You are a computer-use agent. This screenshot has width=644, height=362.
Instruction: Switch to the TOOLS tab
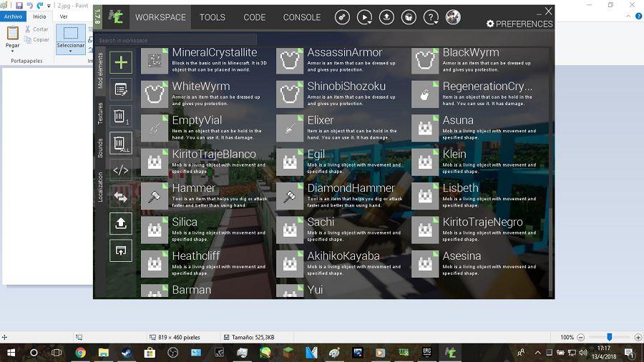coord(212,17)
